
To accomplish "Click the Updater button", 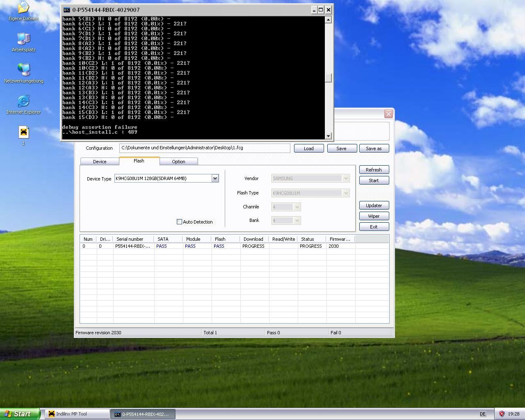I will [x=374, y=205].
